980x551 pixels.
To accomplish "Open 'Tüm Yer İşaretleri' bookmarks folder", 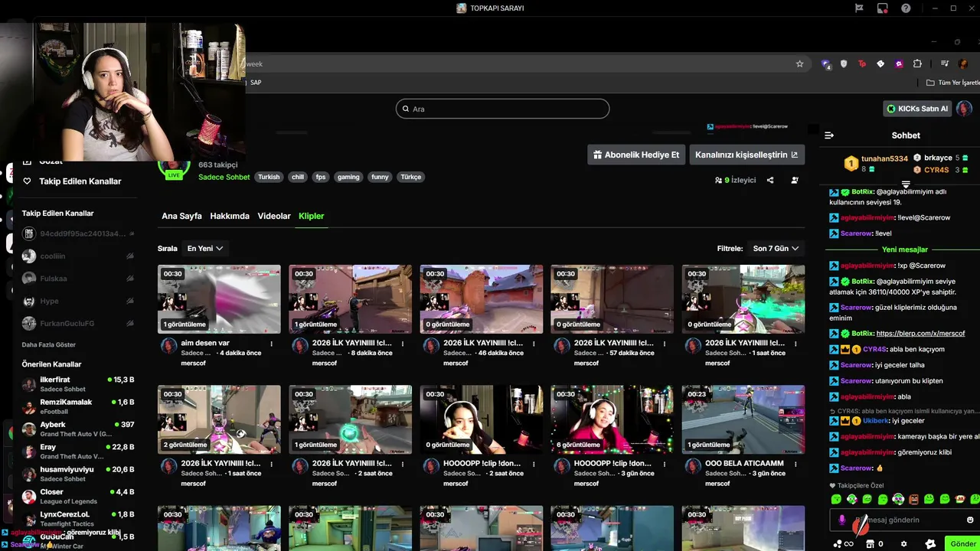I will (953, 83).
